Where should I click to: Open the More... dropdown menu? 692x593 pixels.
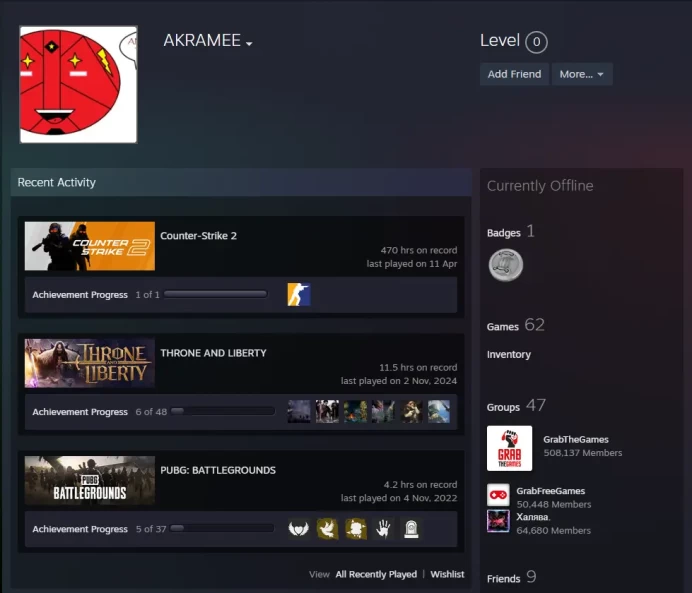click(x=582, y=74)
